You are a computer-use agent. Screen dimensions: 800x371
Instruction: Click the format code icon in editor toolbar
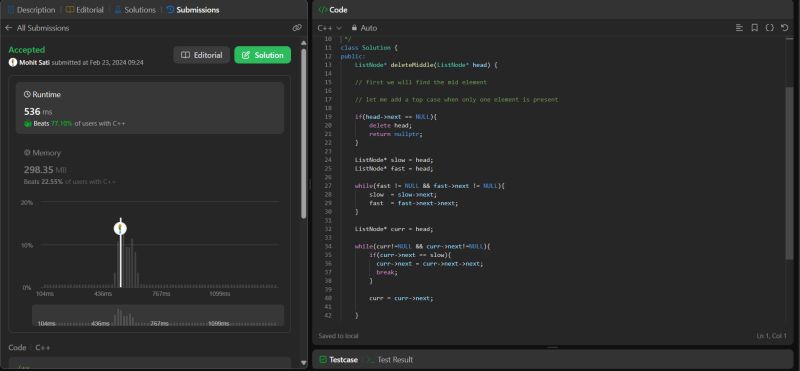739,28
